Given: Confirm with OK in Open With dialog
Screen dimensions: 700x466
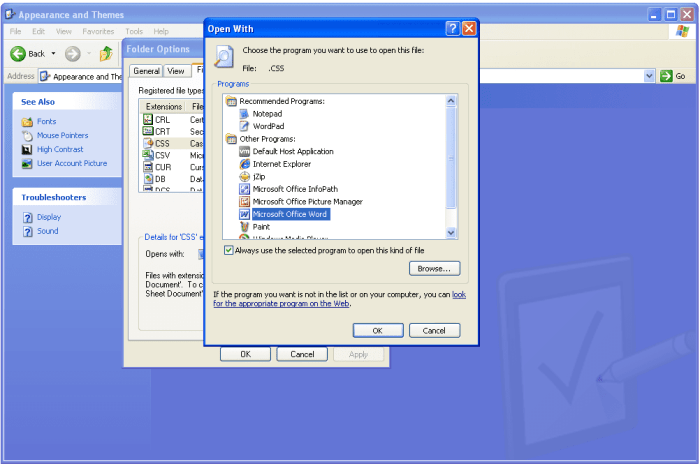Looking at the screenshot, I should coord(378,331).
